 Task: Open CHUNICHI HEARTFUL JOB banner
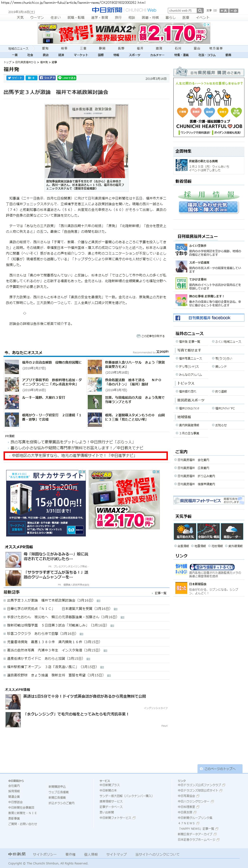point(209,108)
